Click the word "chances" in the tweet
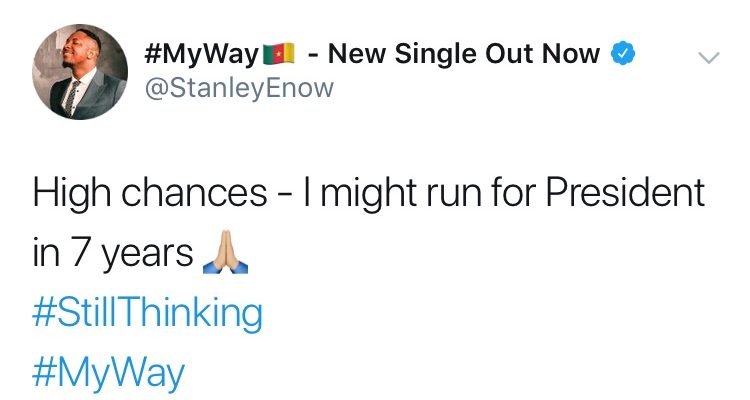The image size is (750, 400). (200, 193)
